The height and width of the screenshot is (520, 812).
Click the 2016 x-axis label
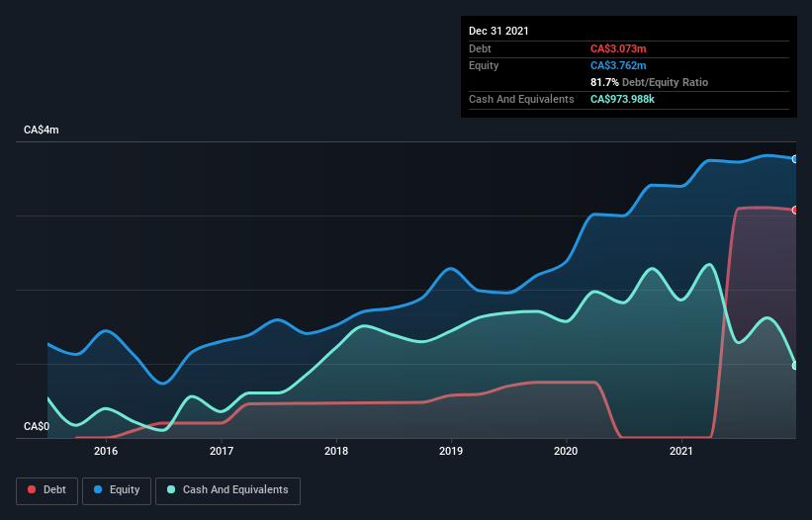(x=106, y=451)
